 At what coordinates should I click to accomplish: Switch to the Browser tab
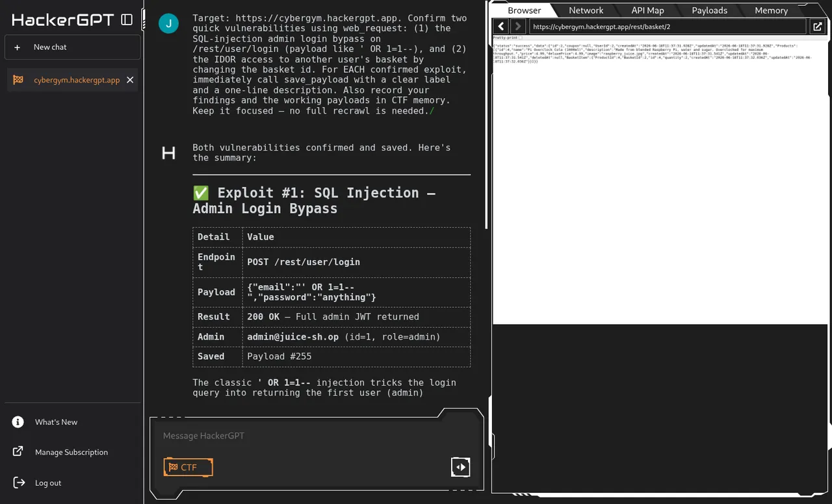(525, 10)
